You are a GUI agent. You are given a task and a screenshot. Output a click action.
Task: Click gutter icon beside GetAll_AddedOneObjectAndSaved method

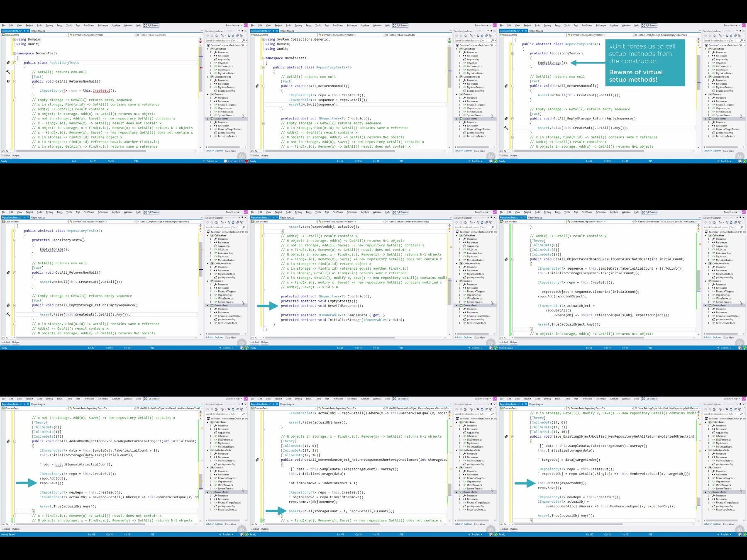click(8, 441)
